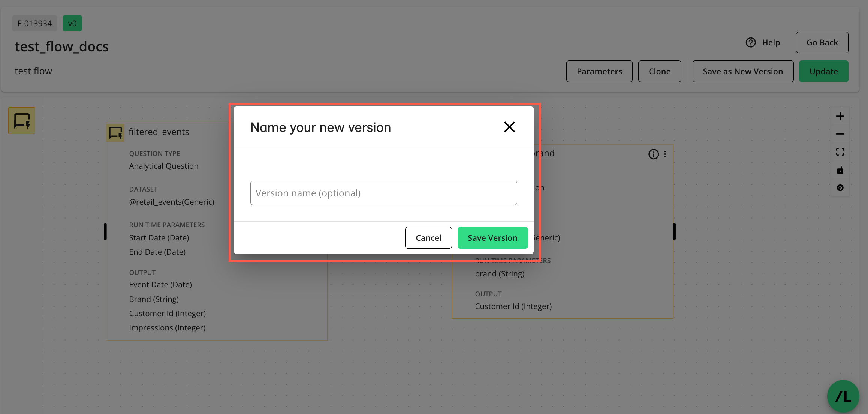868x414 pixels.
Task: Click the zoom out minus icon
Action: tap(840, 134)
